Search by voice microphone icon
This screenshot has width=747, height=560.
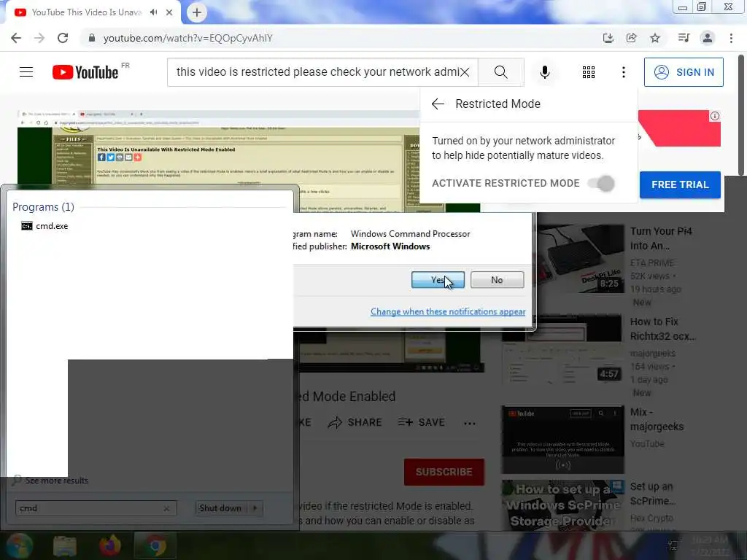545,72
